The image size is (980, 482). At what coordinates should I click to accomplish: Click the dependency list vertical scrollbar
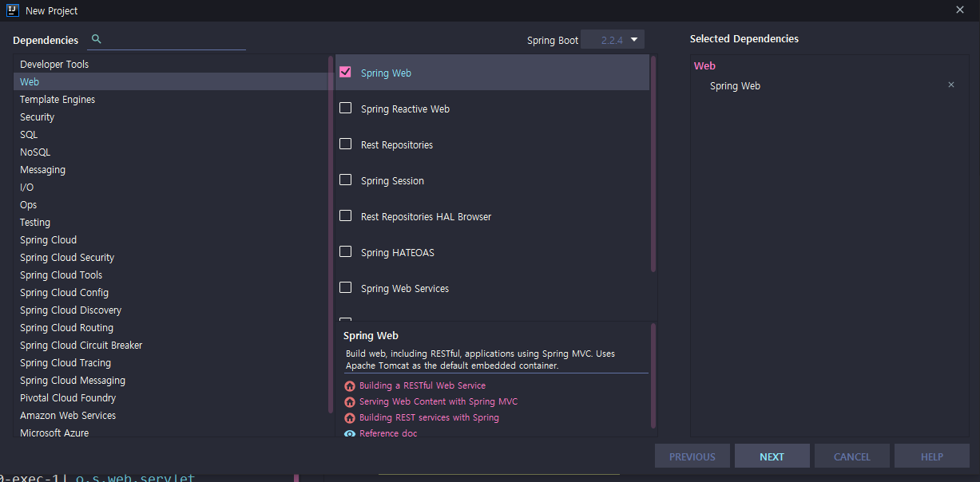653,164
